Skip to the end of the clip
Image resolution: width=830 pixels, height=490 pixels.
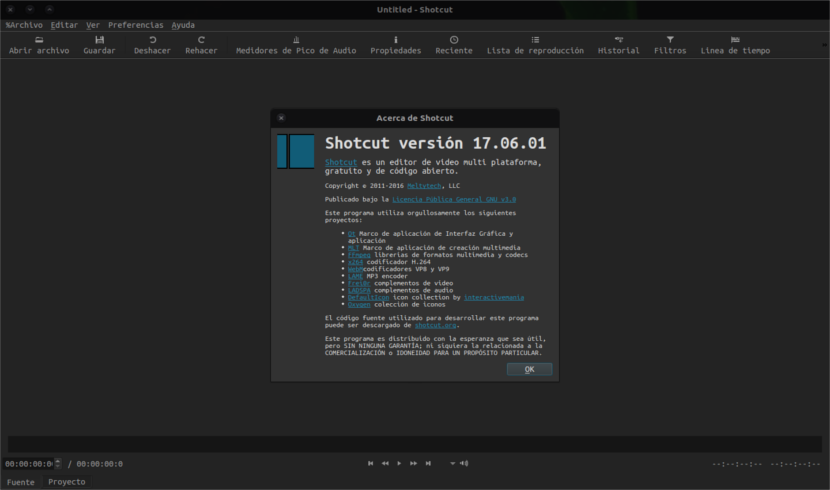[428, 464]
